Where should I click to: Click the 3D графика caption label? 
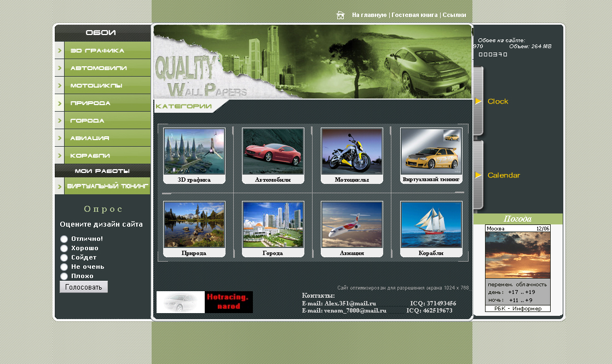[194, 180]
